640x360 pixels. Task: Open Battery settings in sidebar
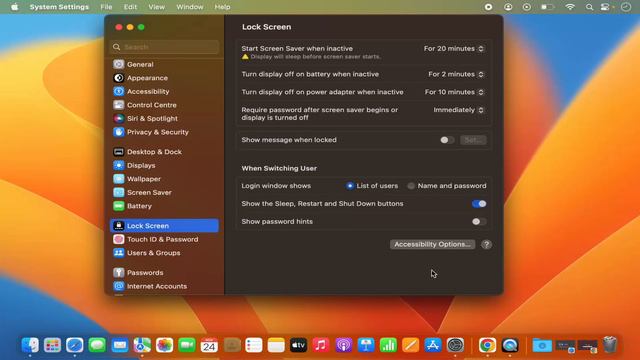pyautogui.click(x=164, y=206)
